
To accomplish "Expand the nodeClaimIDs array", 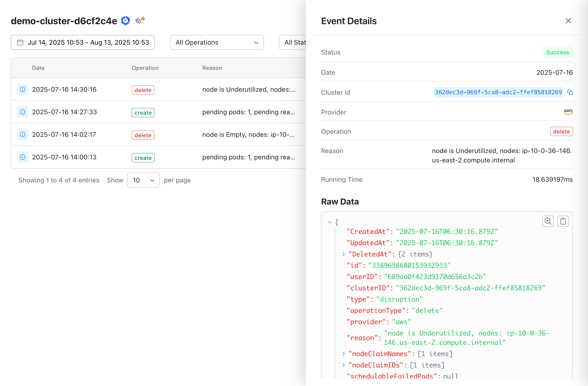I will click(x=343, y=365).
